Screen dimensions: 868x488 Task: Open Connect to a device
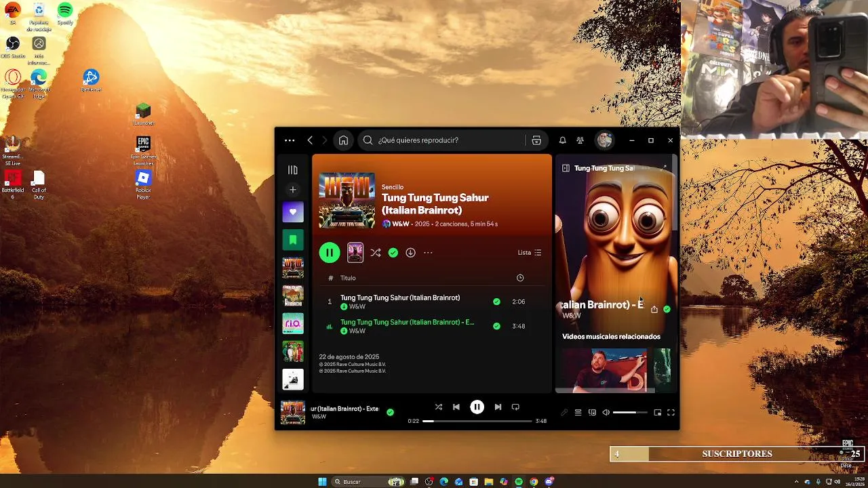click(x=592, y=413)
